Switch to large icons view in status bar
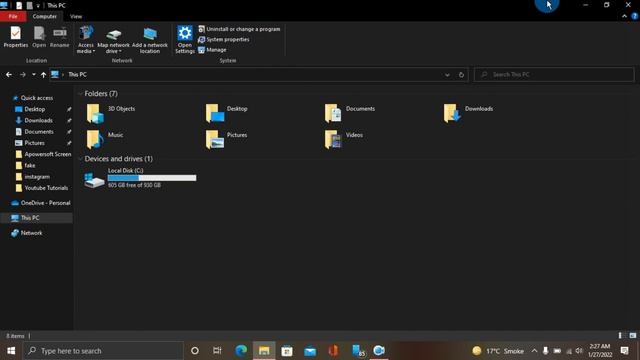The image size is (640, 360). (x=633, y=336)
